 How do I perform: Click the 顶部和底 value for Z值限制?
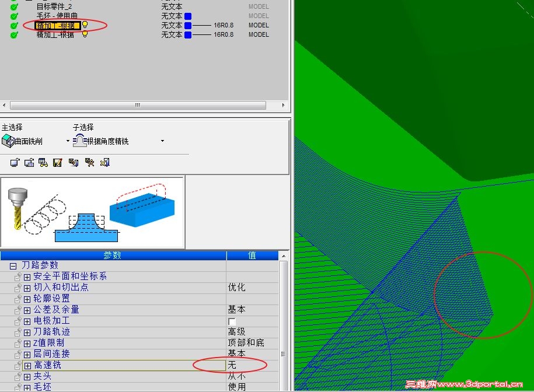click(246, 342)
